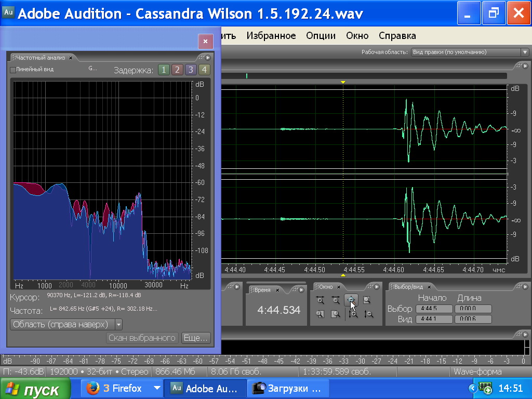Image resolution: width=532 pixels, height=399 pixels.
Task: Click the 1:33:59.589 своб. status entry
Action: (x=337, y=372)
